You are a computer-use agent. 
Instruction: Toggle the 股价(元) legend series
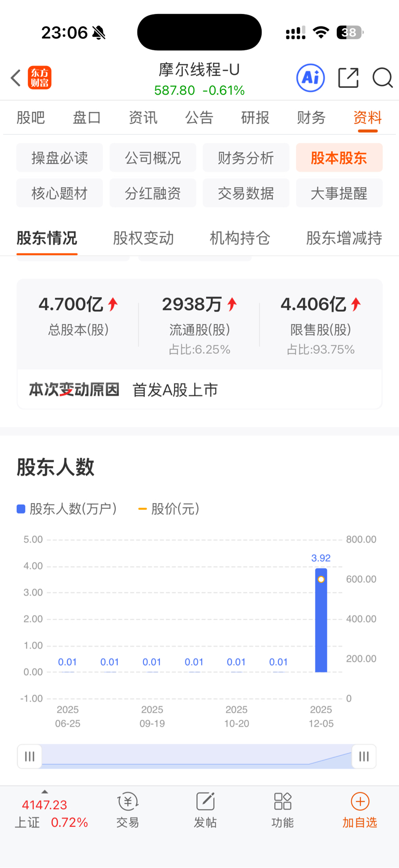tap(169, 509)
